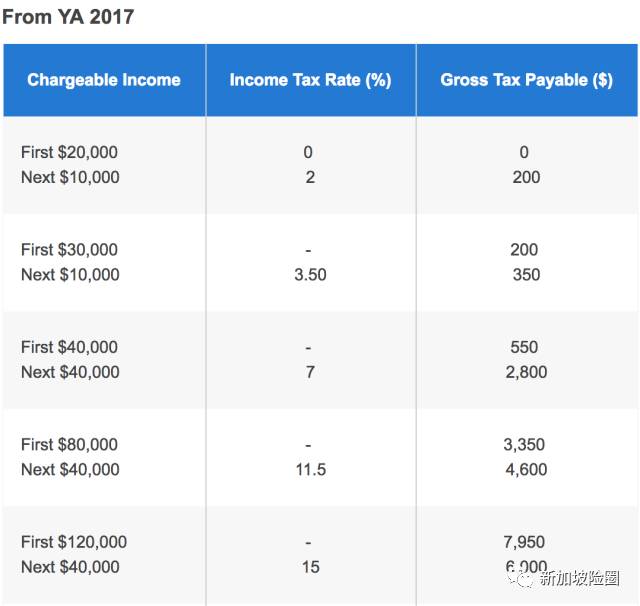The height and width of the screenshot is (606, 640).
Task: Click the "First $120,000" income entry
Action: pyautogui.click(x=74, y=542)
